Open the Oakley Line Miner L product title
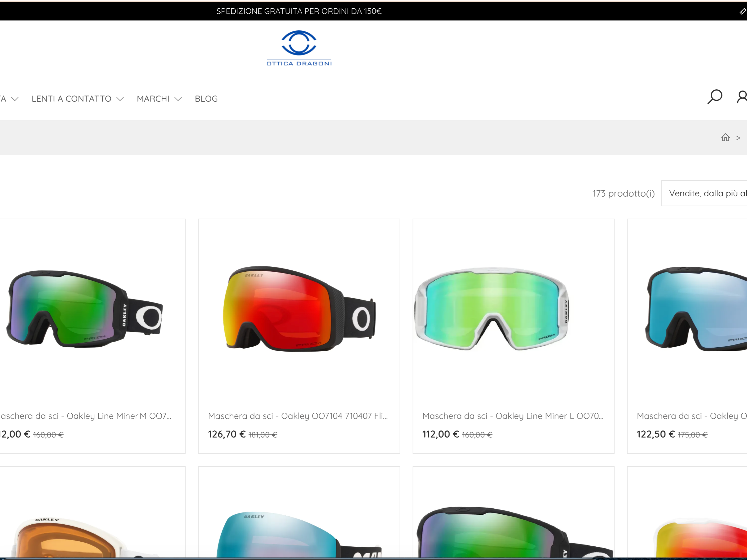The width and height of the screenshot is (747, 560). click(513, 416)
